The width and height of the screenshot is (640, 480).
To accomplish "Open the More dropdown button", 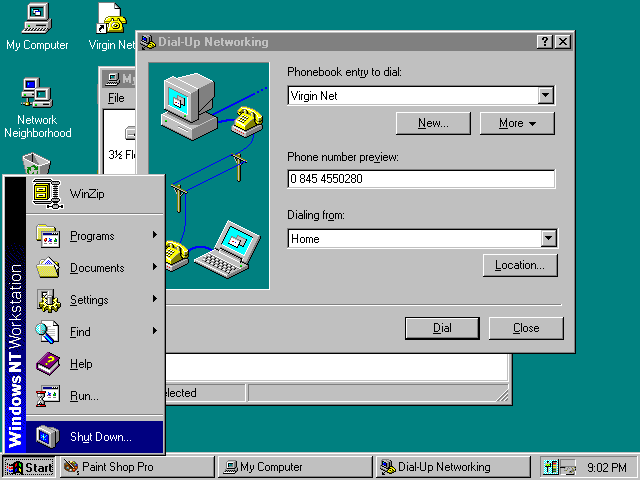I will click(x=518, y=123).
